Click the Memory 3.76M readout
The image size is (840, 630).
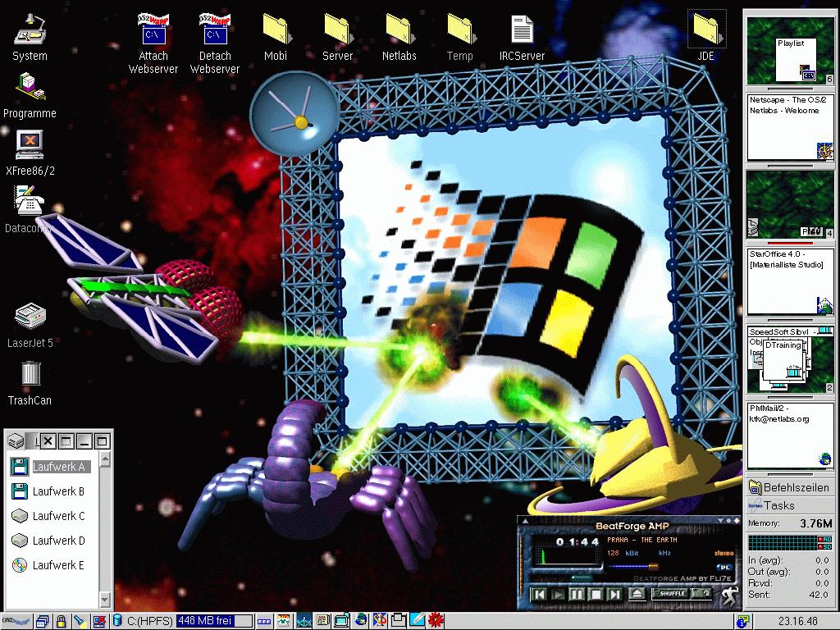pyautogui.click(x=790, y=523)
